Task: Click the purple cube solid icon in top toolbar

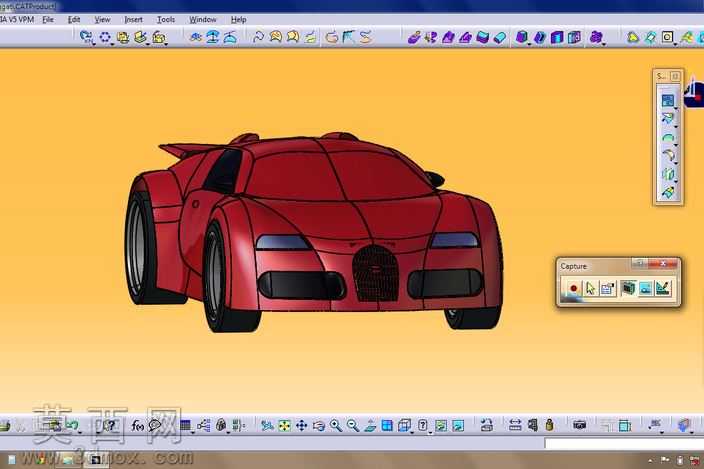Action: (x=521, y=37)
